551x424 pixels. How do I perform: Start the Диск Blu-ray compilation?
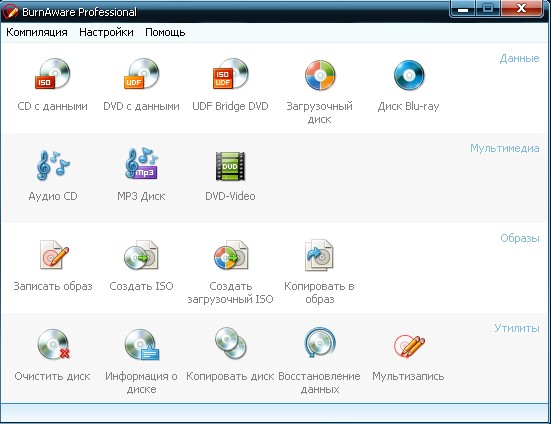pyautogui.click(x=409, y=75)
